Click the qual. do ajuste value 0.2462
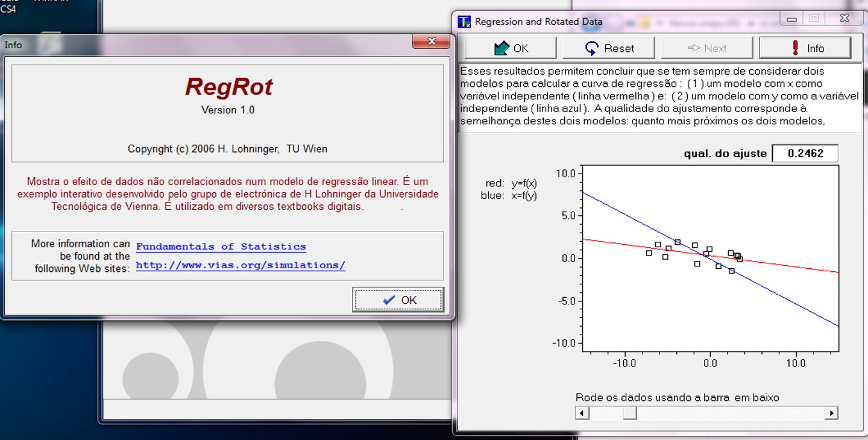 pos(805,154)
